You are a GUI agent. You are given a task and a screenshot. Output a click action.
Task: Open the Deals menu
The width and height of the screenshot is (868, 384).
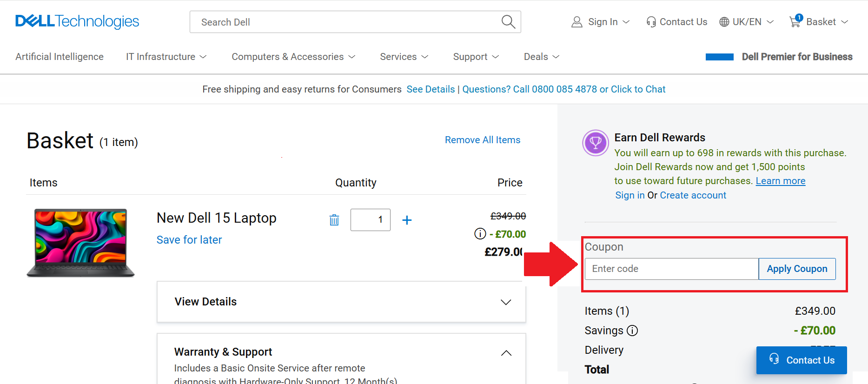pyautogui.click(x=541, y=57)
